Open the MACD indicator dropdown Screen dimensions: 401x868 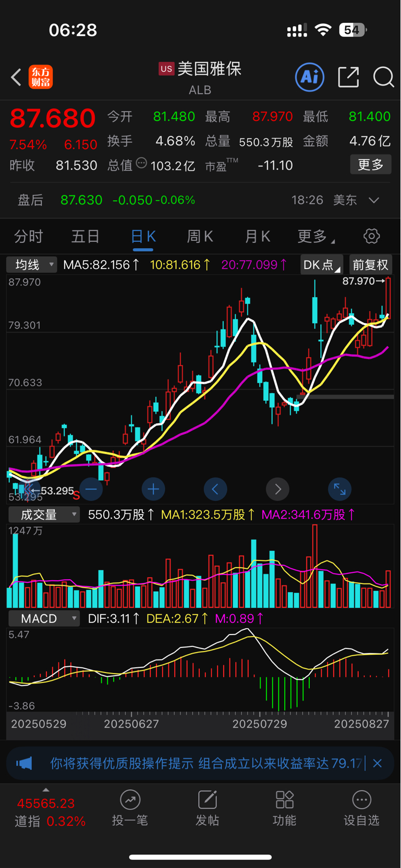point(44,618)
